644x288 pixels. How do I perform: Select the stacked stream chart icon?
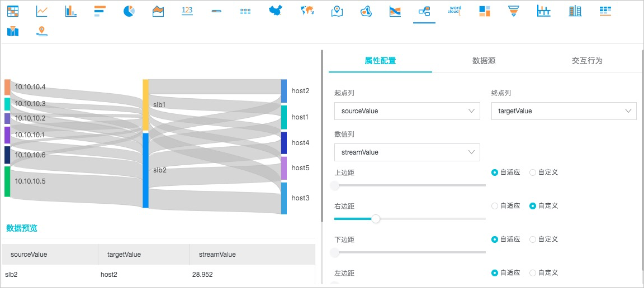click(395, 11)
